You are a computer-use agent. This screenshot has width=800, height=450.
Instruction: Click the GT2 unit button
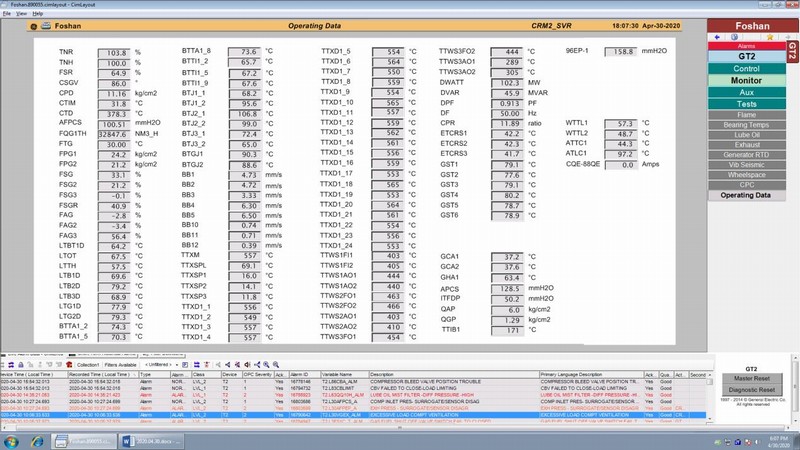pyautogui.click(x=746, y=56)
